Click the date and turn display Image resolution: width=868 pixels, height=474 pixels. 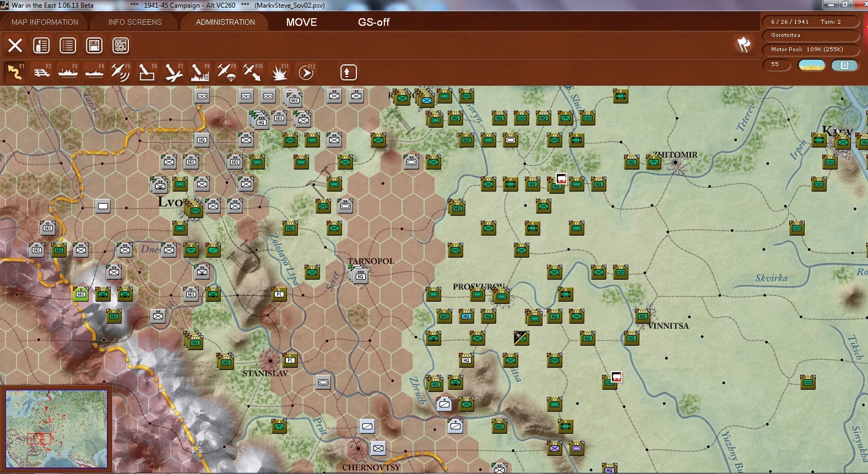tap(811, 21)
